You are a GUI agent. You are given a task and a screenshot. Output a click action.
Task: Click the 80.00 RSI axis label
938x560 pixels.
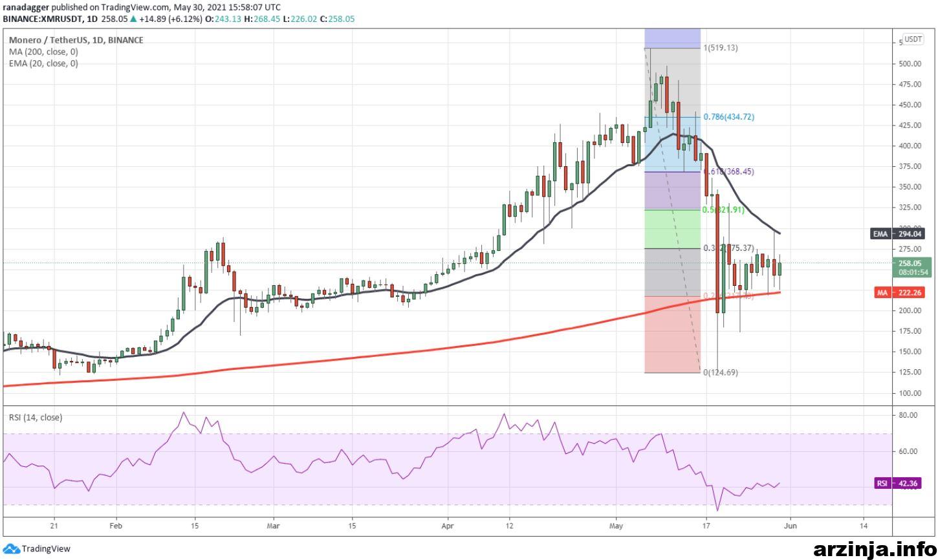tap(908, 415)
